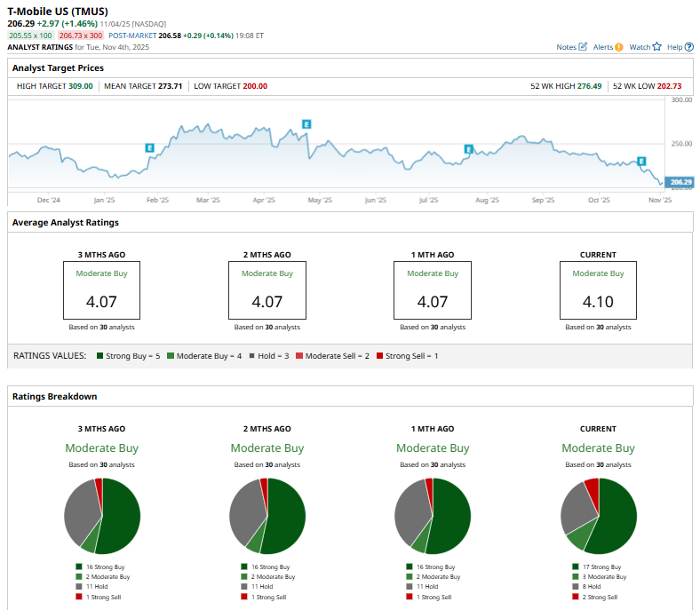
Task: Click the CURRENT ratings breakdown pie chart
Action: pos(598,516)
